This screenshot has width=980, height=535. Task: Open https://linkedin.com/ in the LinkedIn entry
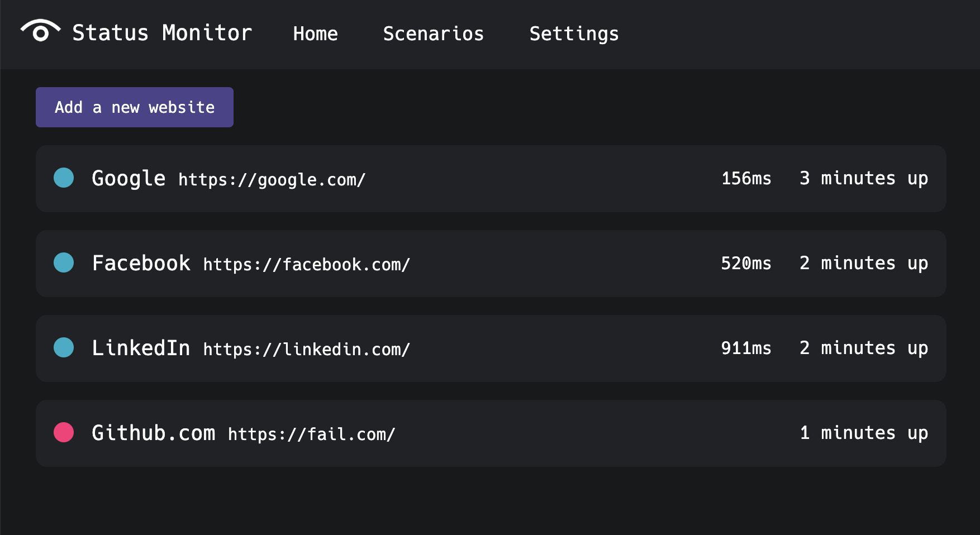[x=305, y=350]
